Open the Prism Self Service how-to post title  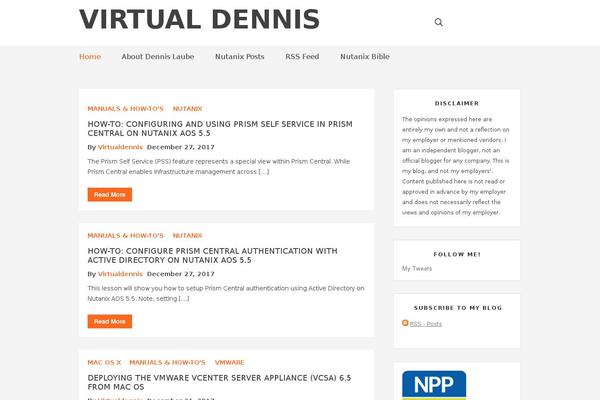coord(220,129)
